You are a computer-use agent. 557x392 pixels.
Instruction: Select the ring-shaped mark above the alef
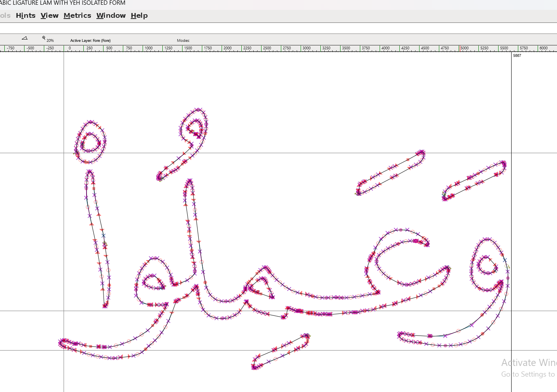coord(90,142)
